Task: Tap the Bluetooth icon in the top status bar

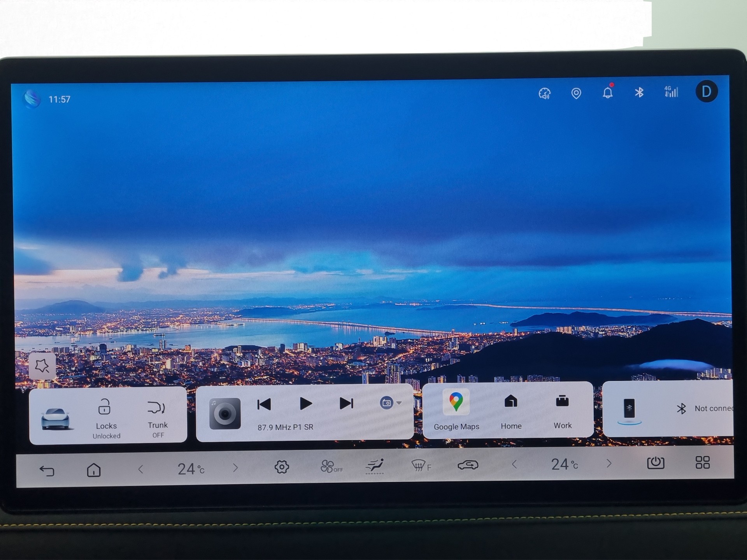Action: coord(639,93)
